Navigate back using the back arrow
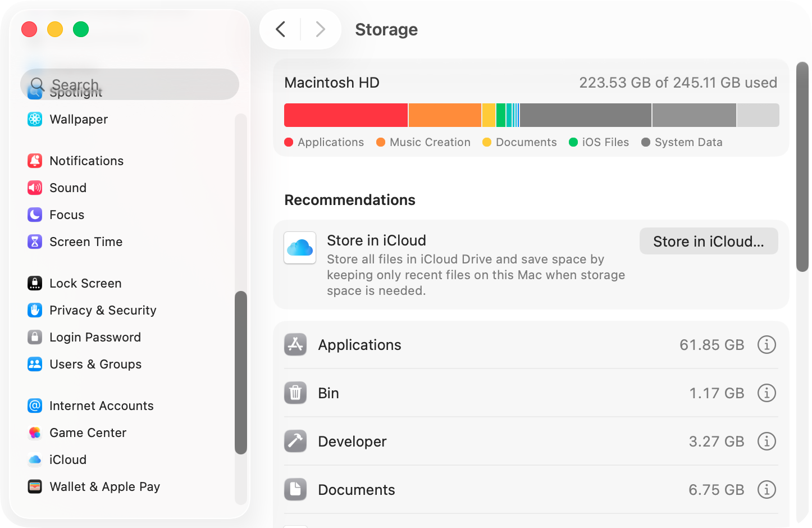812x528 pixels. pyautogui.click(x=281, y=29)
